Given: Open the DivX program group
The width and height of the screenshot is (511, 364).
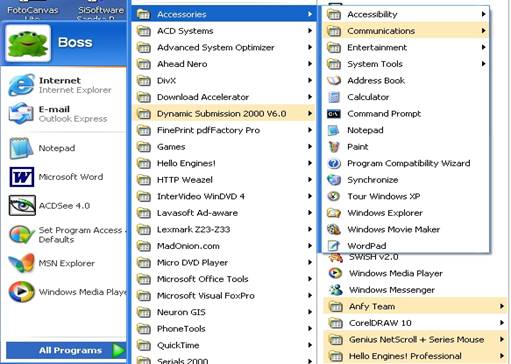Looking at the screenshot, I should point(224,80).
